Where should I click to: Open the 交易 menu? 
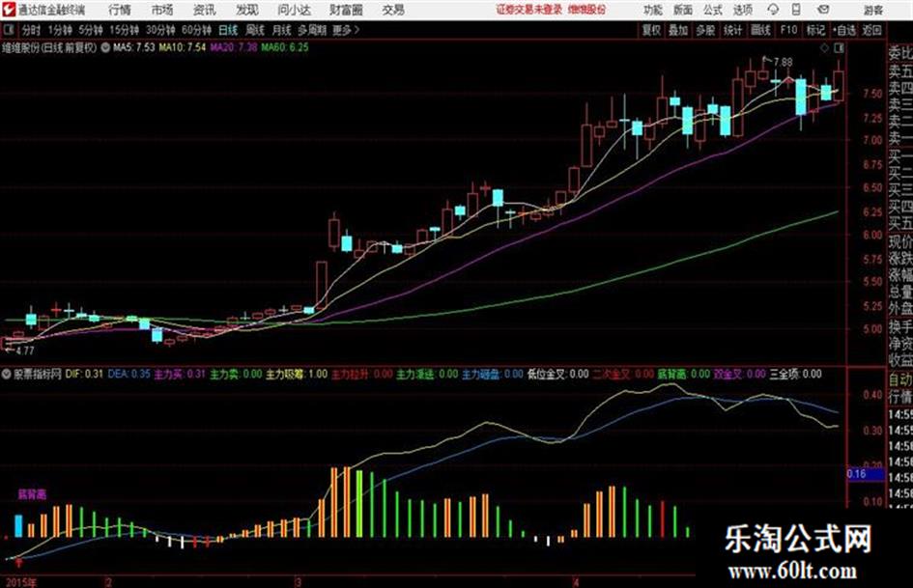(x=393, y=10)
